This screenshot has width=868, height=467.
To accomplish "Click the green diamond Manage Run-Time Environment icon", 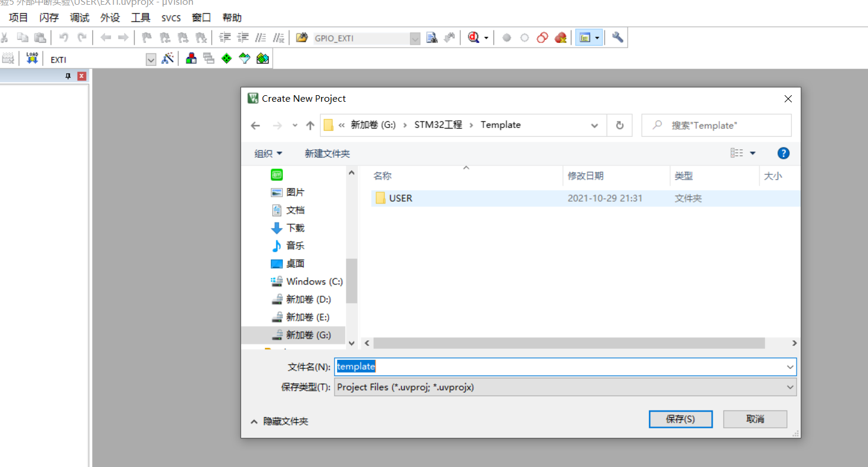I will [226, 58].
